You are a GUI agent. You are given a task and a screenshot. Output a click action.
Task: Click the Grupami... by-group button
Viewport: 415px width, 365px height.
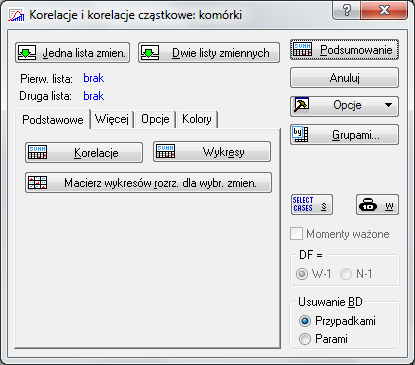(344, 135)
